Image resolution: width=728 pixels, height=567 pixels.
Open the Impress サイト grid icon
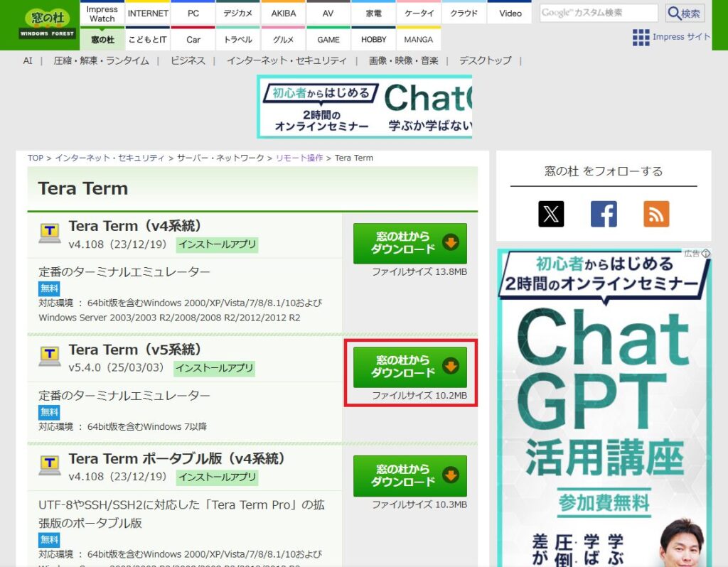click(641, 38)
